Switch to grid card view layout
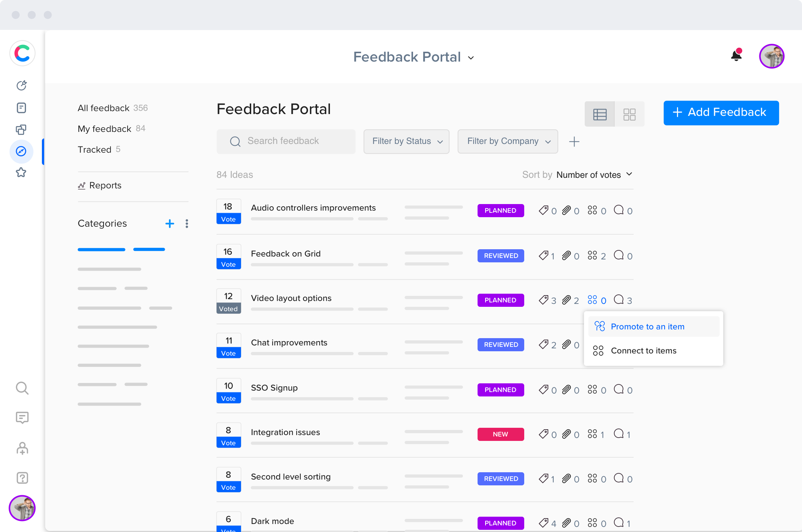 tap(630, 114)
